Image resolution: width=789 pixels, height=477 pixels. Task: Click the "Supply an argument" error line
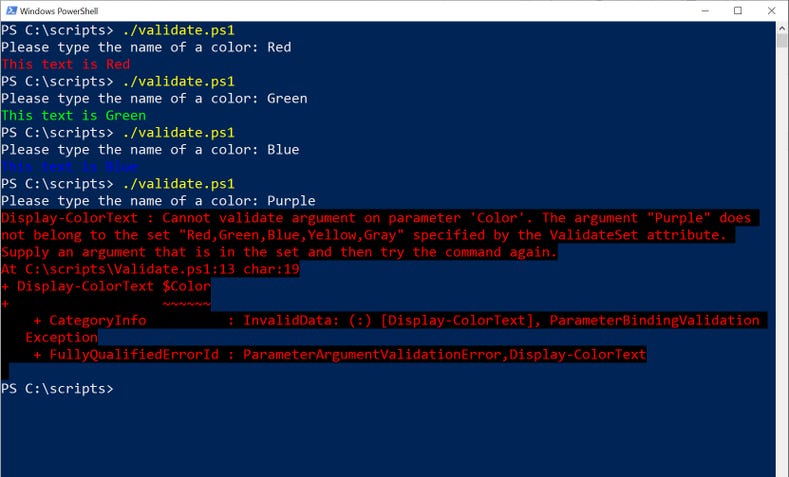[279, 252]
